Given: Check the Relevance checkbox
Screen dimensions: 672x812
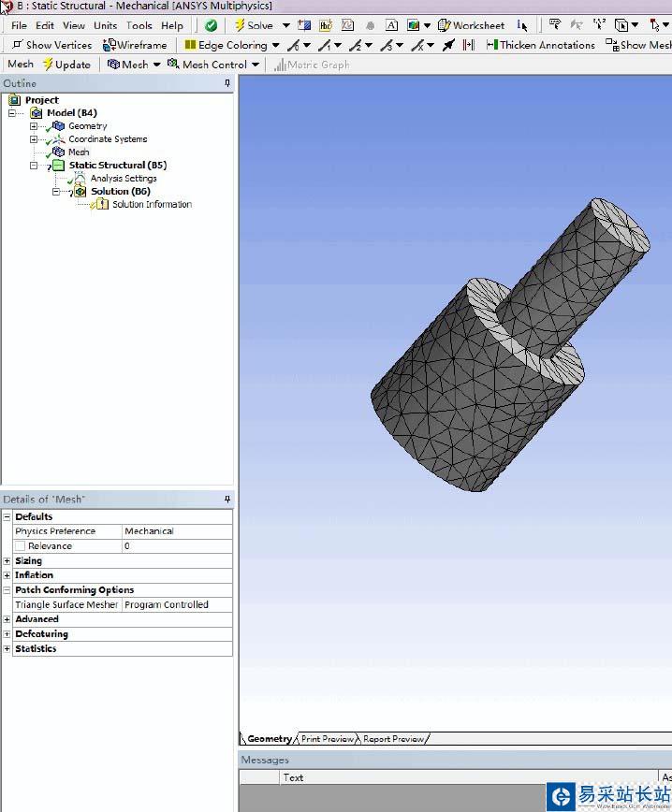Looking at the screenshot, I should 21,545.
